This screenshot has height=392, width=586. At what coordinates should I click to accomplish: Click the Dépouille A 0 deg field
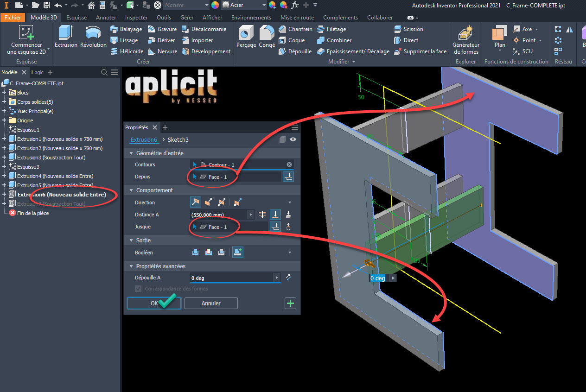tap(232, 278)
